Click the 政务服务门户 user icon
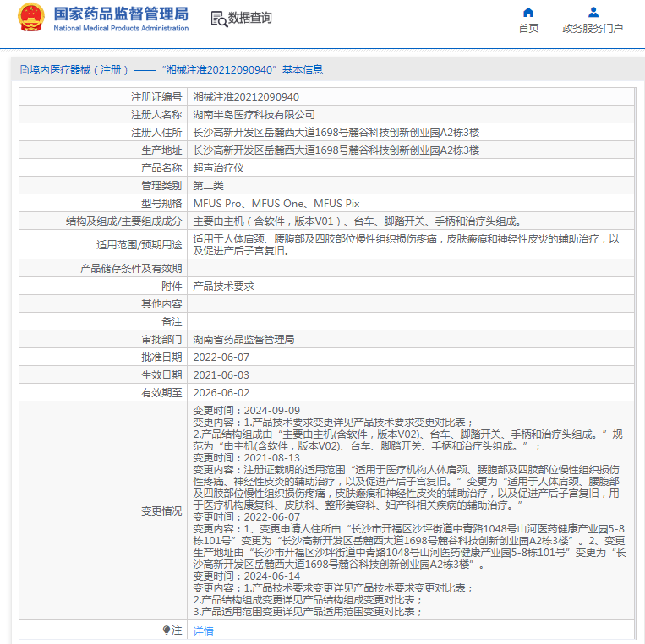 coord(593,13)
